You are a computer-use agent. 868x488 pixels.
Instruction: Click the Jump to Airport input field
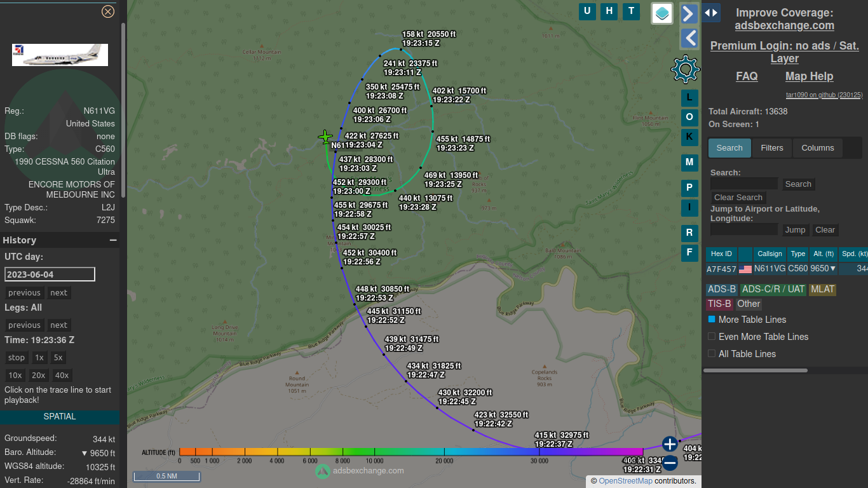pos(744,230)
